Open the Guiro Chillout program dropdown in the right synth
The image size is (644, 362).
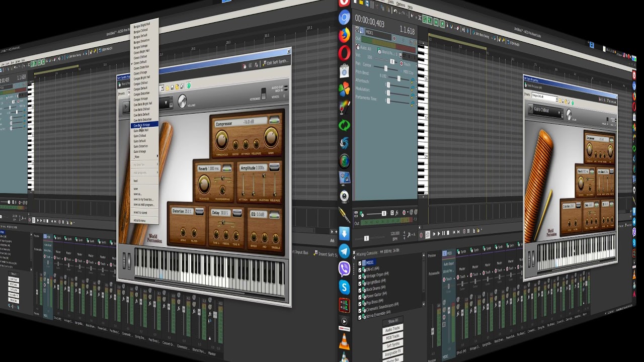click(x=559, y=113)
